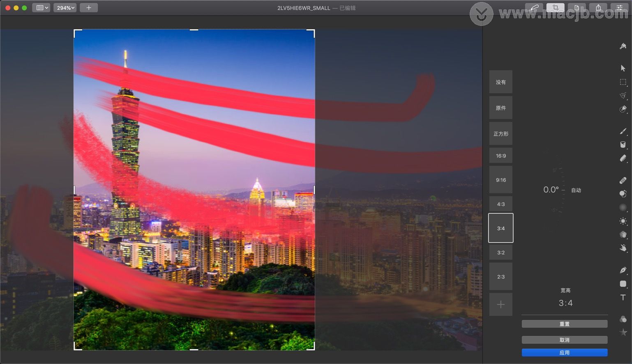This screenshot has height=364, width=632.
Task: Click the right edge crop handle
Action: tap(315, 190)
